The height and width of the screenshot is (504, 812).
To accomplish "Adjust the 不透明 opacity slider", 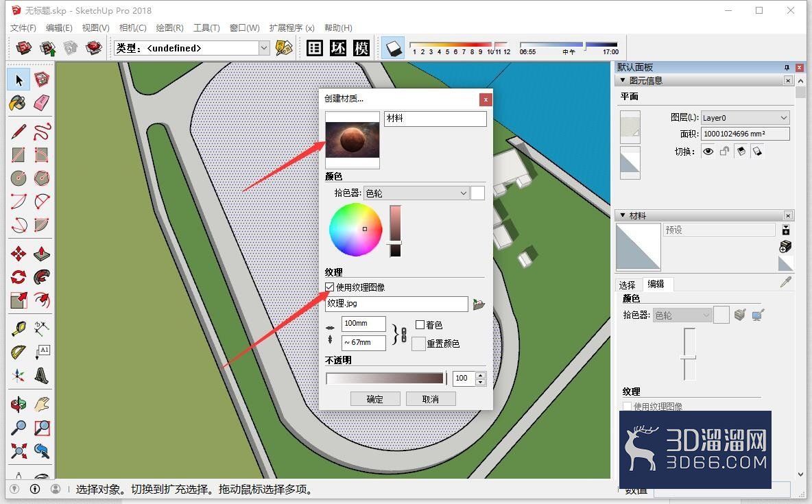I will click(x=386, y=378).
